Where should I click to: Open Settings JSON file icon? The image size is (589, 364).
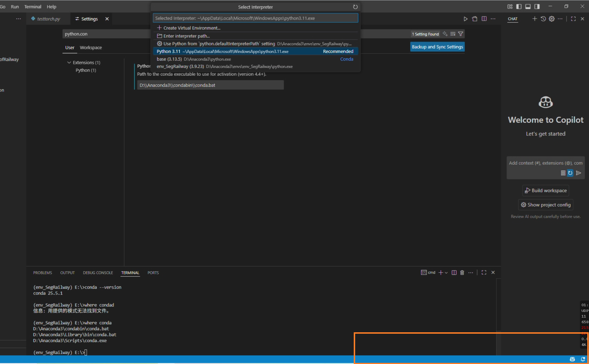point(475,19)
